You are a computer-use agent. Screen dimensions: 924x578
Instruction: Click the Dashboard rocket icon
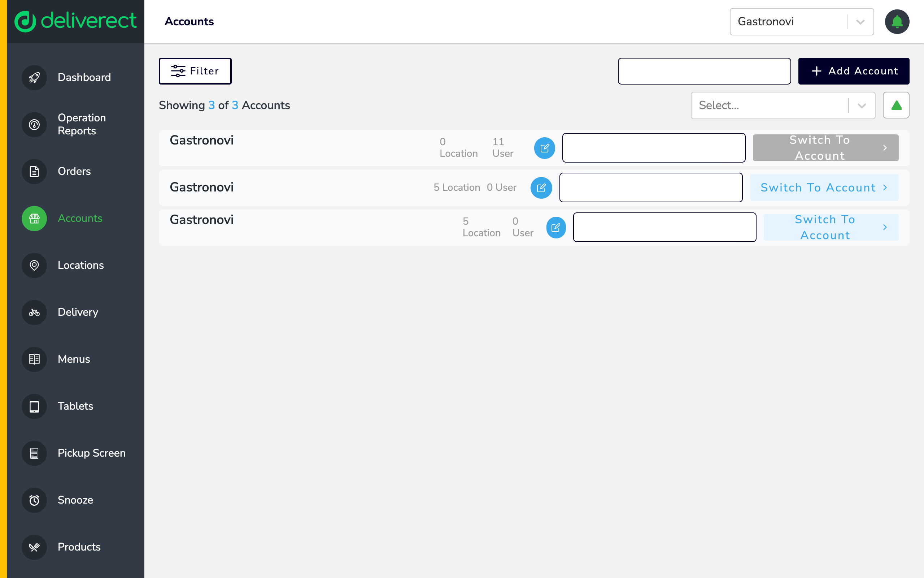coord(34,78)
